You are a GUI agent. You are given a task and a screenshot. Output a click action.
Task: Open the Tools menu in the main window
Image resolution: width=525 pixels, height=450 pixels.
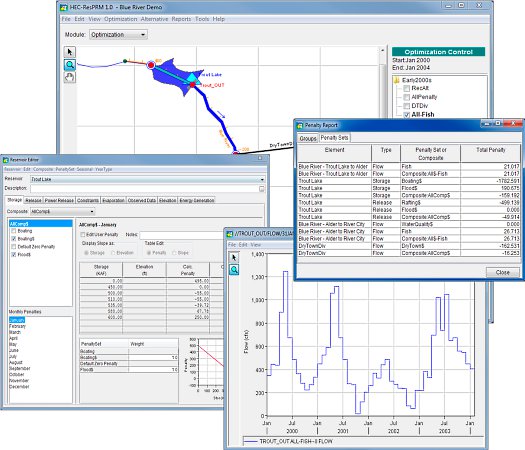click(x=202, y=19)
